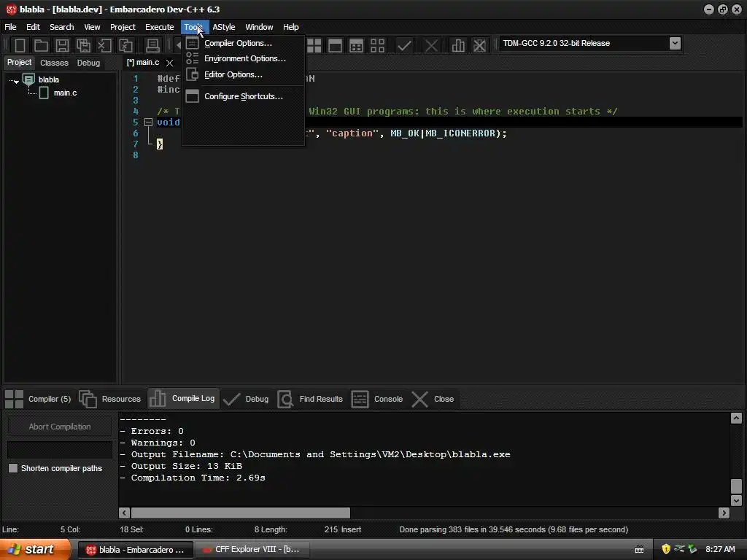Viewport: 747px width, 560px height.
Task: Click the icon beside Configure Shortcuts
Action: click(192, 96)
